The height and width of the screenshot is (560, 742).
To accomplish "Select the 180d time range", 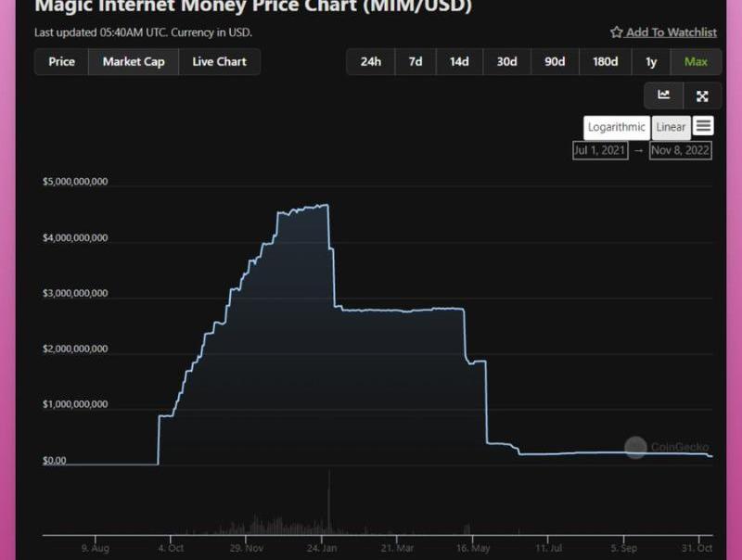I will (606, 61).
